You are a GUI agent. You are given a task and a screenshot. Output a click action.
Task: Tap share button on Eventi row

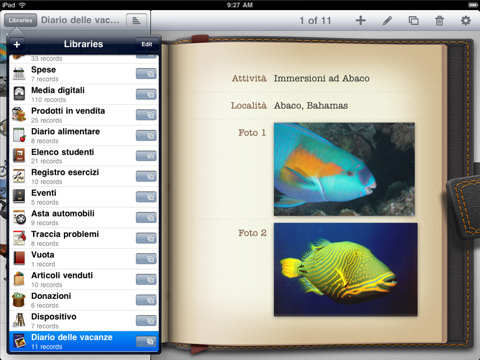coord(146,197)
